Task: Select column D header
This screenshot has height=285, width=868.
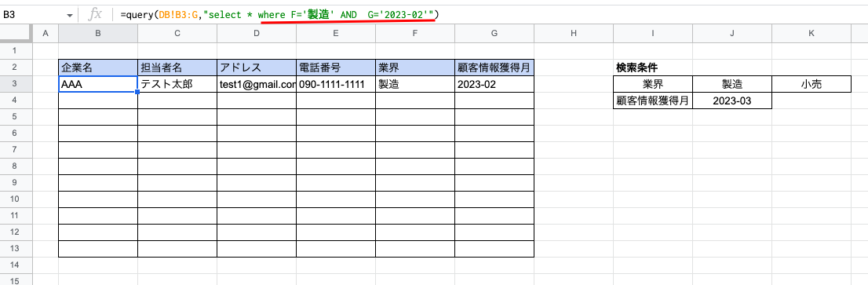Action: pos(257,34)
